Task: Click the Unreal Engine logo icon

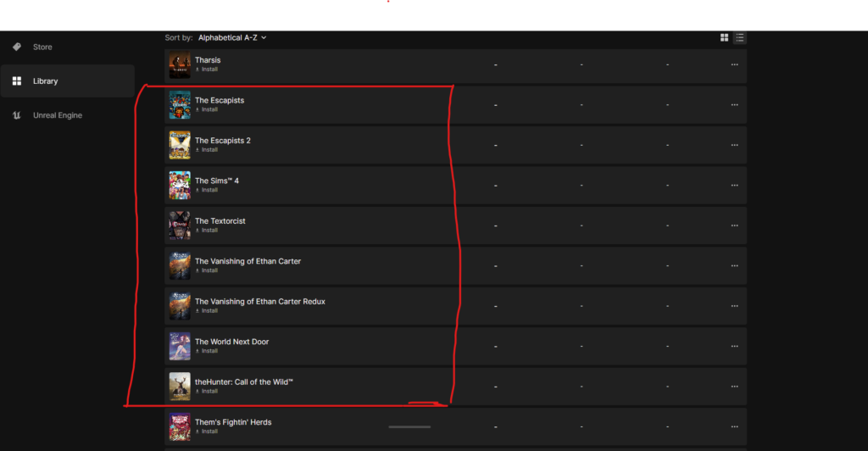Action: tap(17, 115)
